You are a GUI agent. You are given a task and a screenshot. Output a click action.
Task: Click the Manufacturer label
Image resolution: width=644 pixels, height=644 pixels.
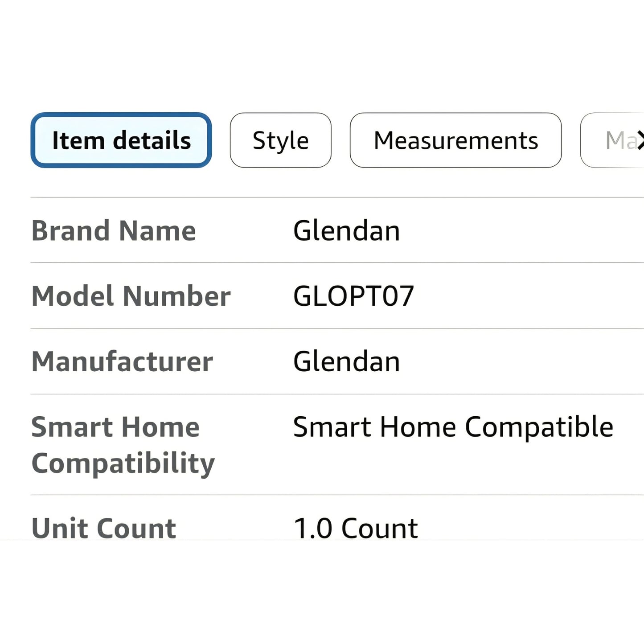tap(122, 361)
